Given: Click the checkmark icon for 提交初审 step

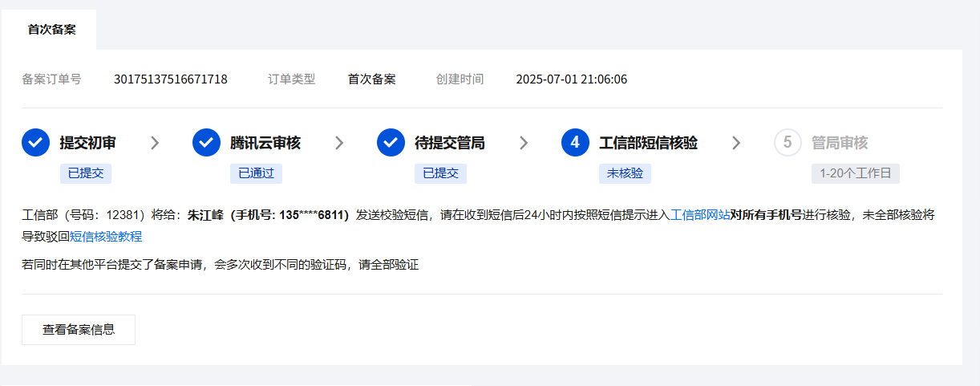Looking at the screenshot, I should pos(35,143).
